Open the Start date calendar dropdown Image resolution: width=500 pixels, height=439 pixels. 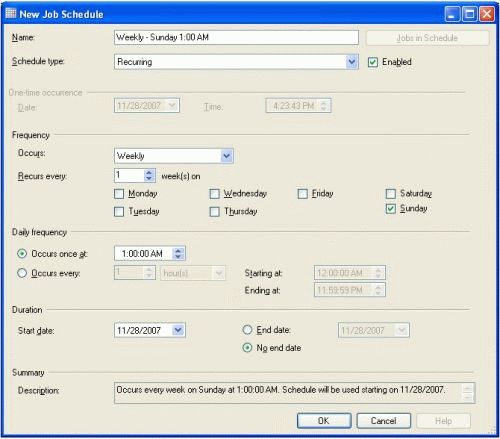(x=178, y=330)
